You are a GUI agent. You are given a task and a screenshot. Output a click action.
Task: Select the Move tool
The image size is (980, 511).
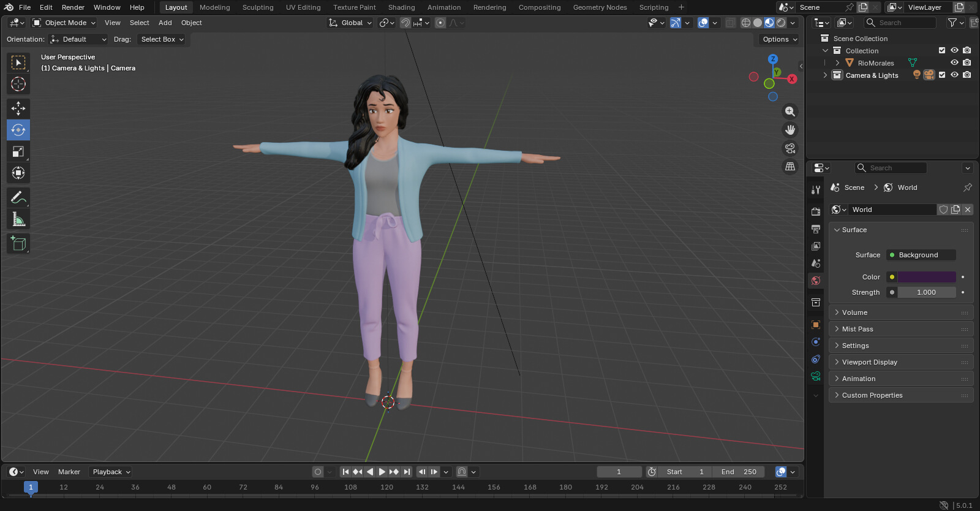coord(18,108)
